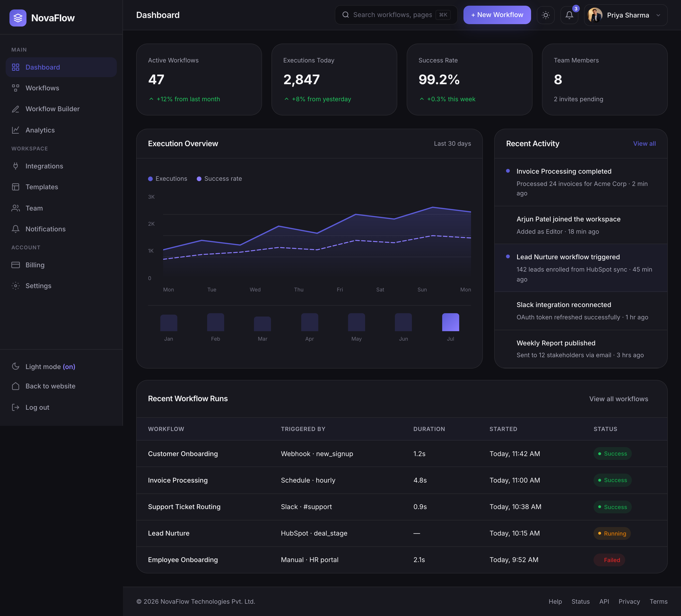
Task: Click the Log out arrow icon
Action: point(16,408)
